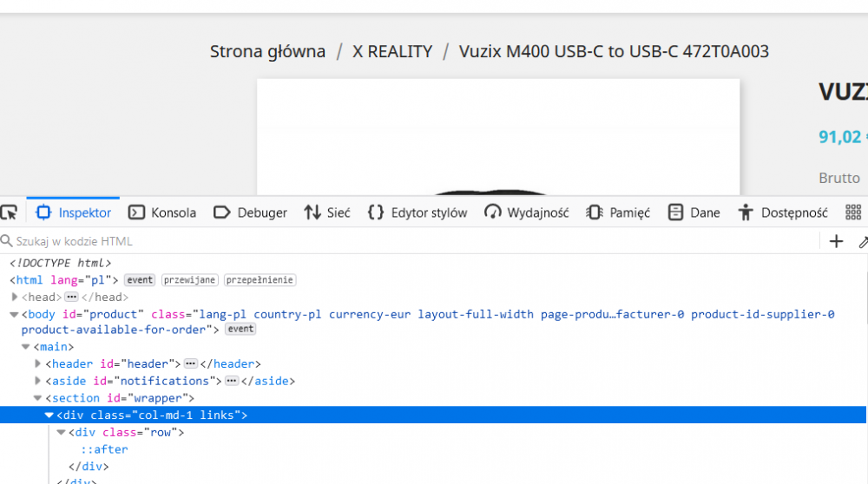
Task: Click Vuzix M400 USB-C breadcrumb text
Action: click(x=614, y=51)
